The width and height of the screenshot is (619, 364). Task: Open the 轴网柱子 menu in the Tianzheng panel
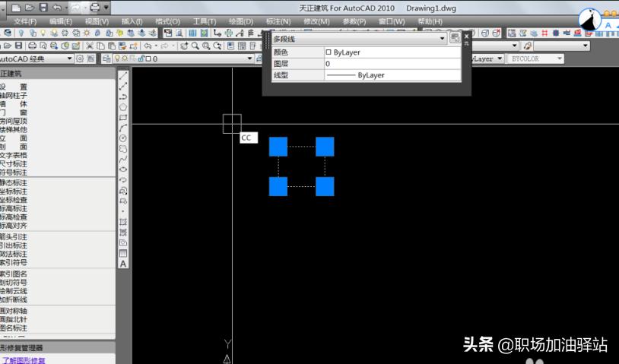(13, 96)
